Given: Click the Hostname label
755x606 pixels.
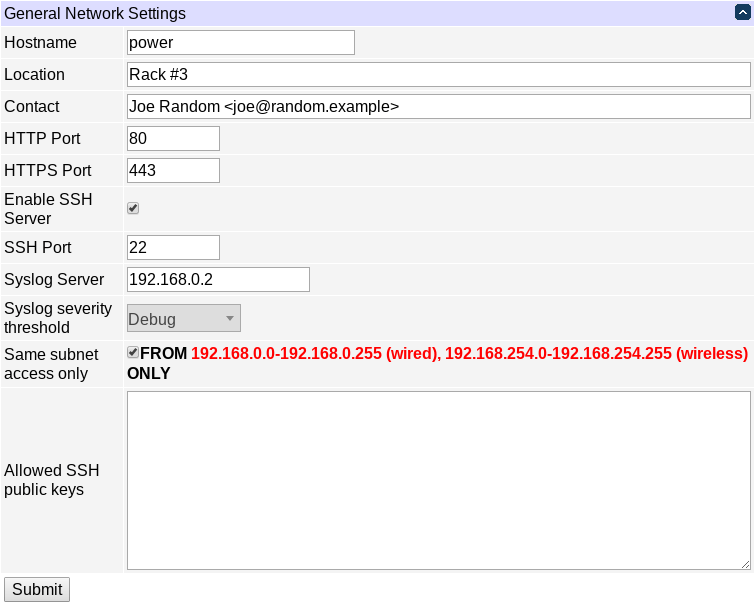Looking at the screenshot, I should 40,42.
